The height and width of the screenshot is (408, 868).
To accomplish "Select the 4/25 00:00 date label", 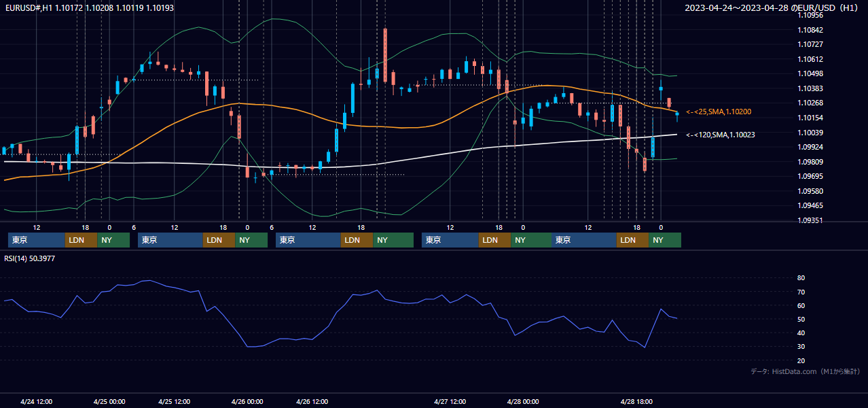I will tap(109, 402).
